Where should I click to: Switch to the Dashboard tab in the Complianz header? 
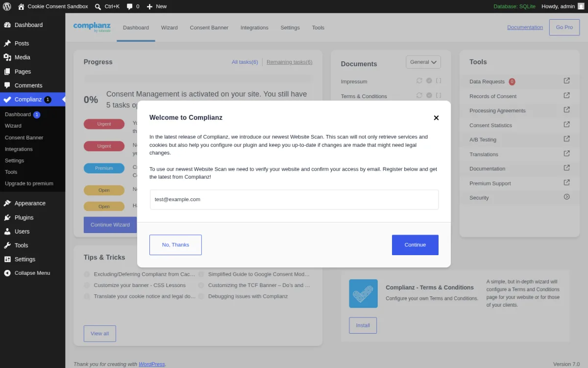click(x=136, y=28)
